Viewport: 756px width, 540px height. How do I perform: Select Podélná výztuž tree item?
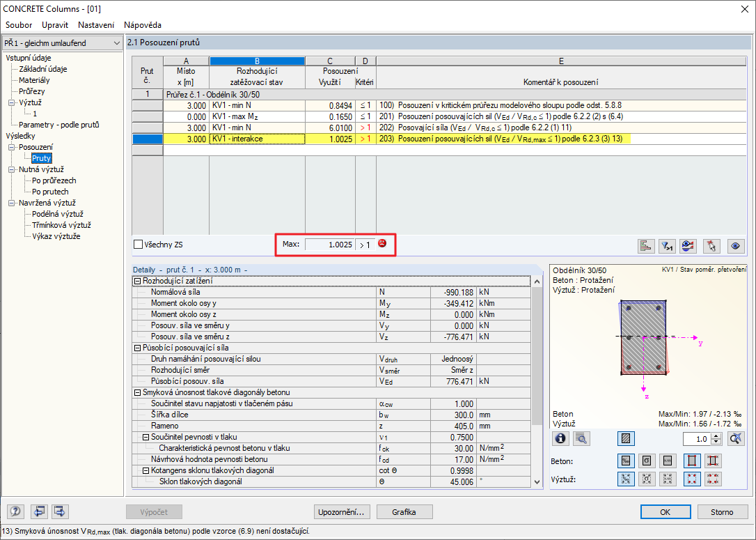coord(58,214)
